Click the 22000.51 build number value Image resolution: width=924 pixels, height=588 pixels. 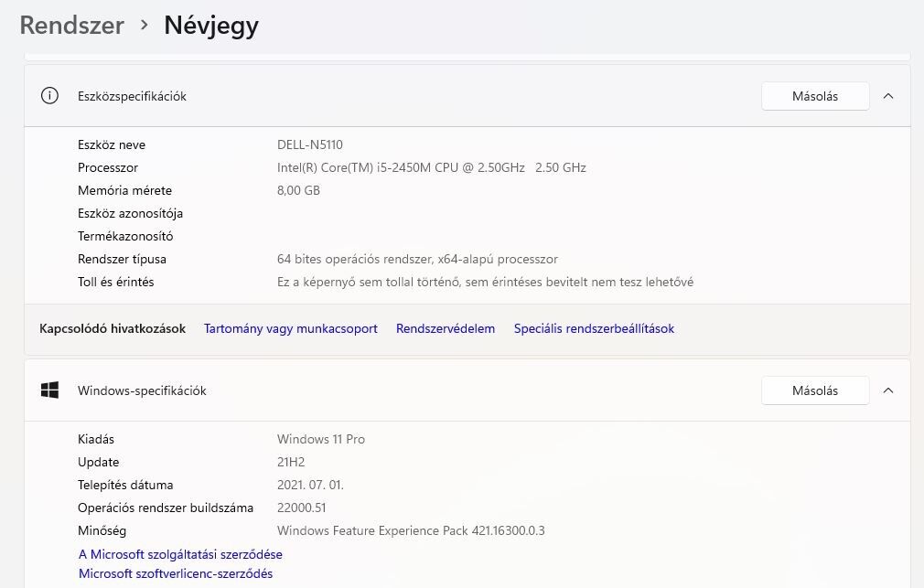click(x=302, y=508)
